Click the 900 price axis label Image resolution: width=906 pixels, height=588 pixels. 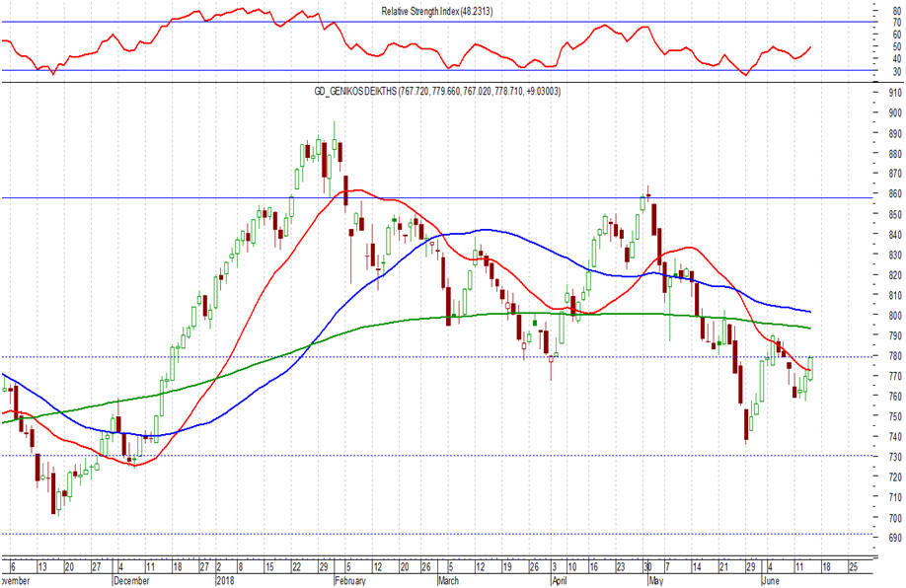[x=895, y=113]
